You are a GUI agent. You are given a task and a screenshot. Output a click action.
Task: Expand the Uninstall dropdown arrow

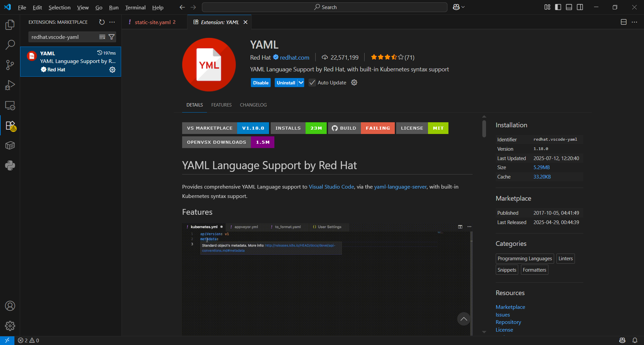tap(301, 83)
